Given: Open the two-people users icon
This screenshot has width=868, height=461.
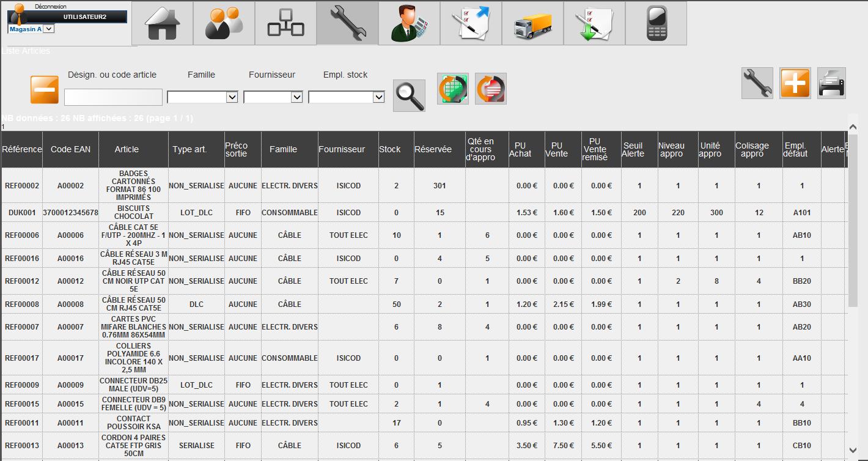Looking at the screenshot, I should click(x=224, y=23).
